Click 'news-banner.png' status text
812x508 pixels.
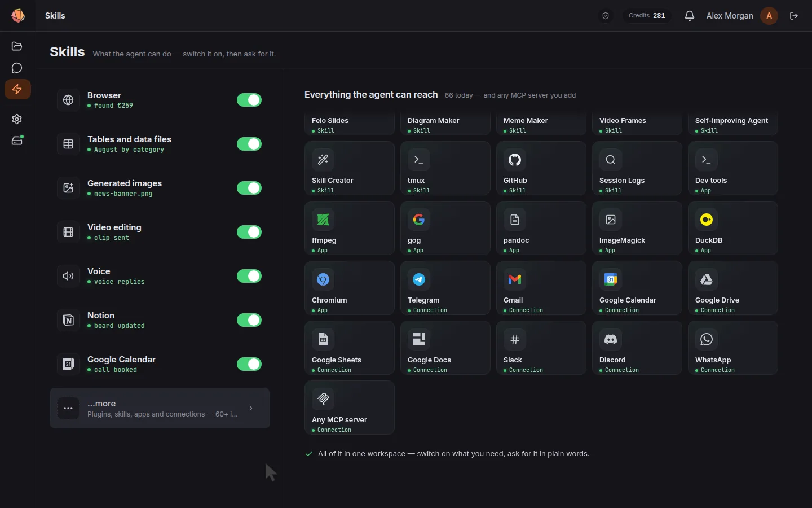(123, 194)
